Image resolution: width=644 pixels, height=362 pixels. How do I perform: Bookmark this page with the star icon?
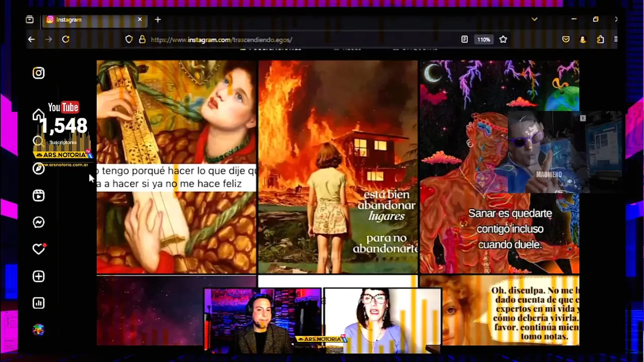point(503,39)
